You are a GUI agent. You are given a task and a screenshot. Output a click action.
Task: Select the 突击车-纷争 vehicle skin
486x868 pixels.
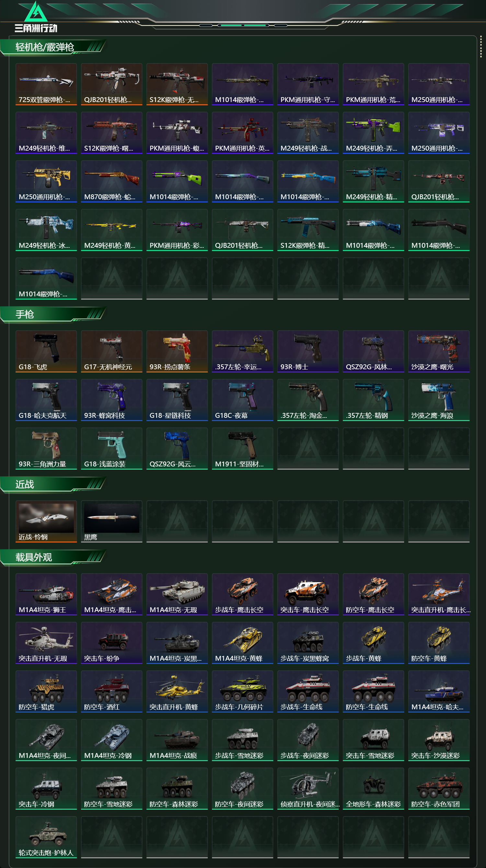pos(111,643)
